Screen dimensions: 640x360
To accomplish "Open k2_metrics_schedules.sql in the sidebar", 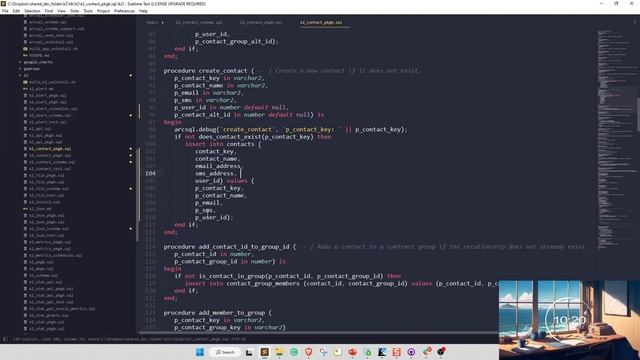I will [55, 255].
